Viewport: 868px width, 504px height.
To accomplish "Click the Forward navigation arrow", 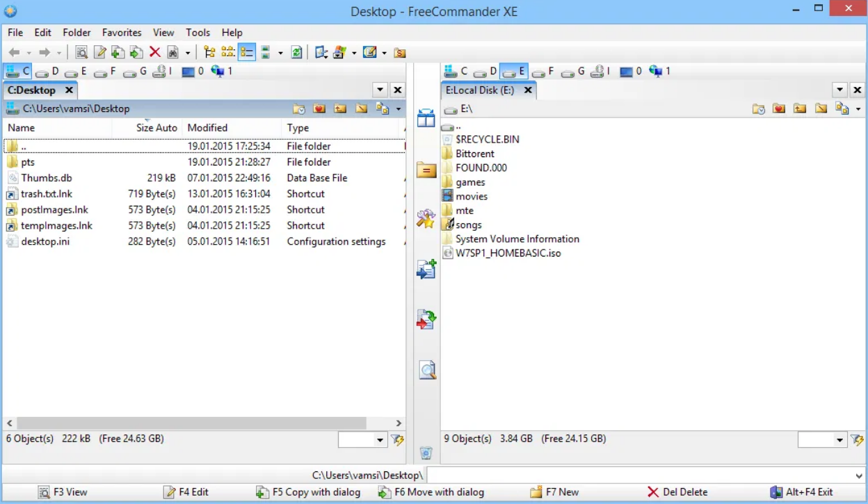I will (45, 52).
